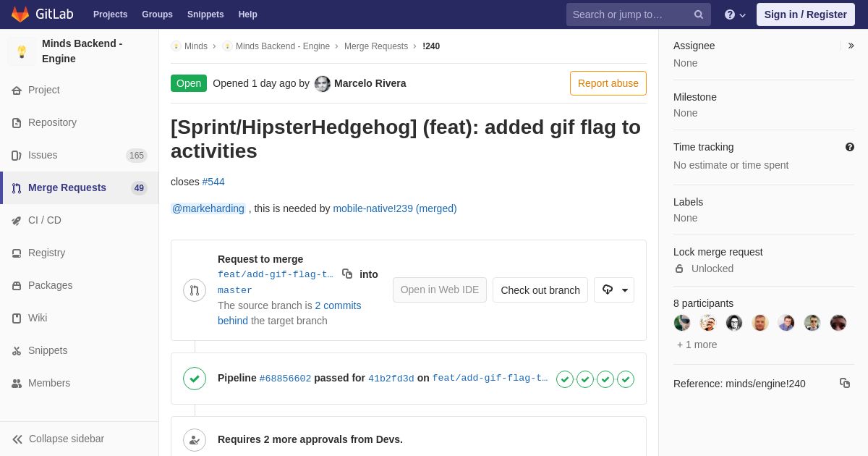Click the merge request circle icon
The height and width of the screenshot is (456, 868).
(195, 290)
